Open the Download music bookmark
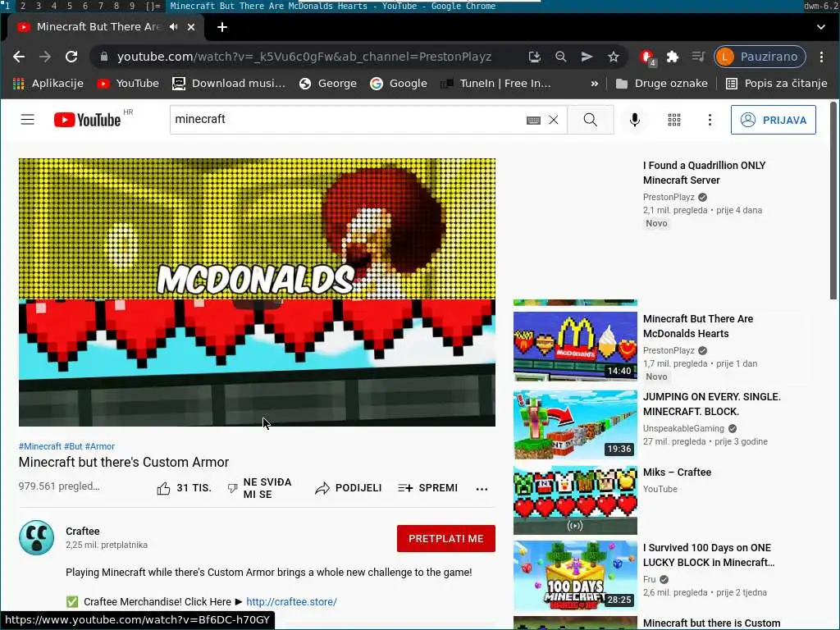The image size is (840, 630). click(229, 84)
